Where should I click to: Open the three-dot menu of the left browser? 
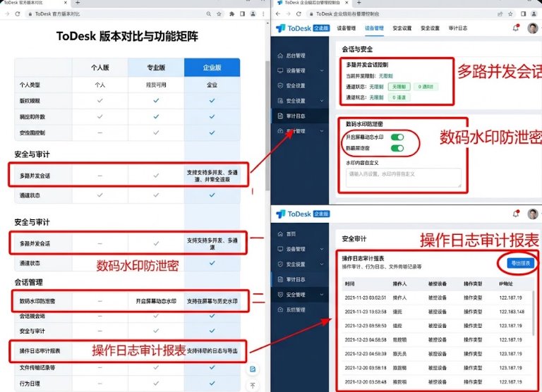[263, 14]
